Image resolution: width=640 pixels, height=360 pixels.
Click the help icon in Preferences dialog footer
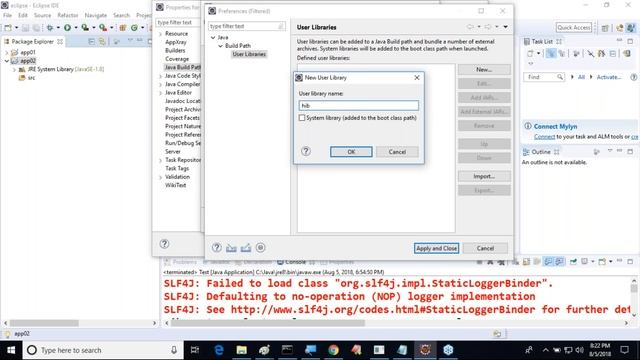point(217,248)
